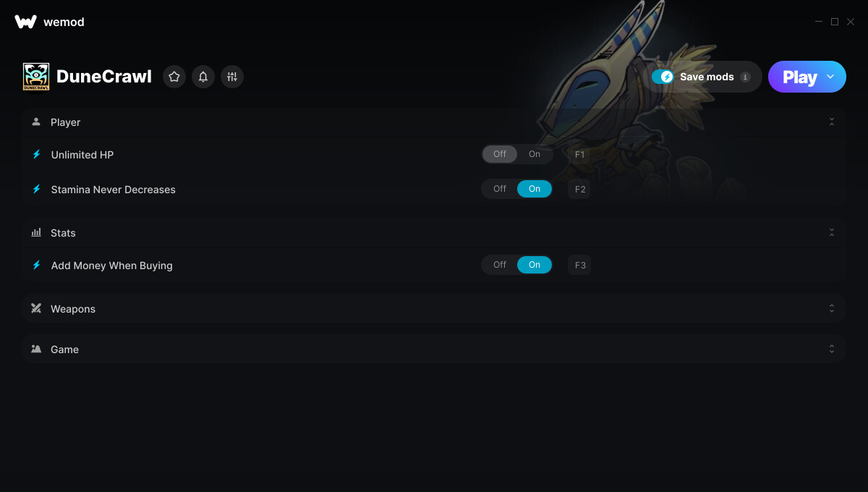This screenshot has height=492, width=868.
Task: Click the lightning icon beside Add Money When Buying
Action: point(36,266)
